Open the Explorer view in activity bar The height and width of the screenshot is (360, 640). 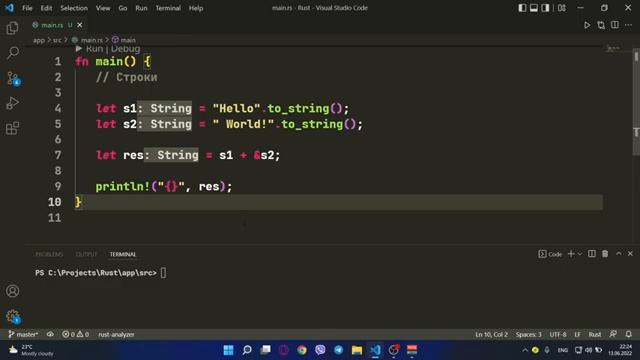point(12,28)
